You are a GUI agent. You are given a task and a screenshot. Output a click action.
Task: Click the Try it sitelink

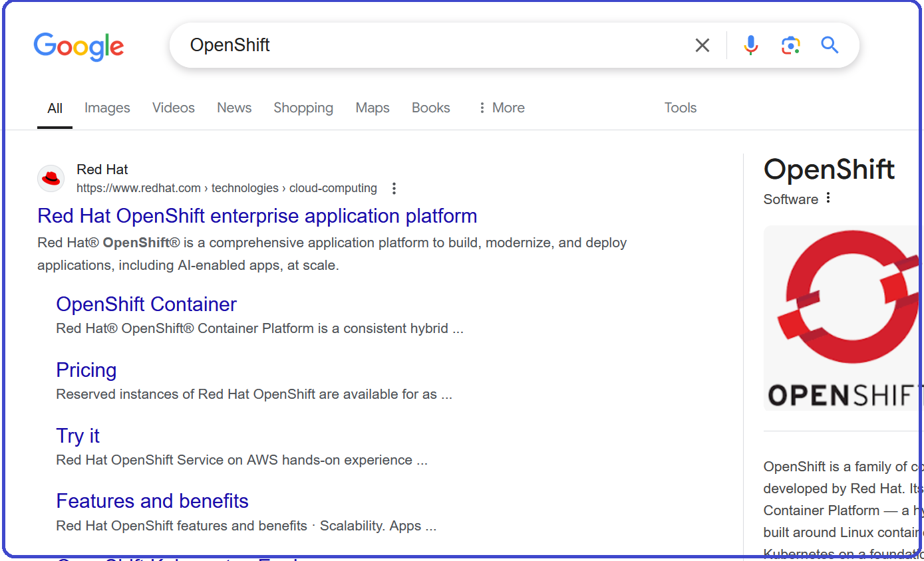[x=77, y=435]
